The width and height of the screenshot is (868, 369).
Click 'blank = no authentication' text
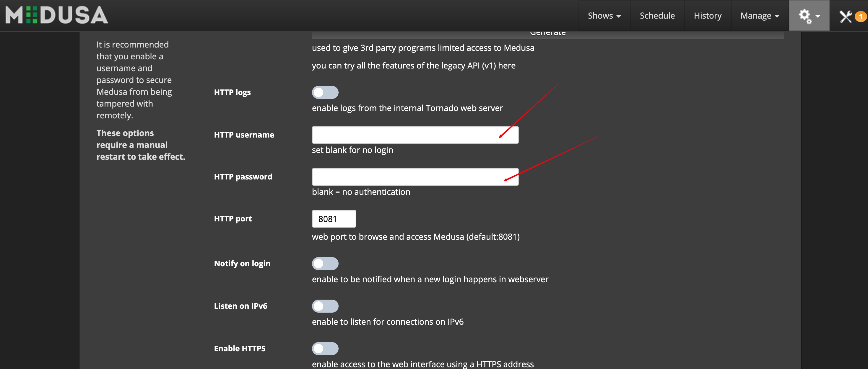click(361, 192)
